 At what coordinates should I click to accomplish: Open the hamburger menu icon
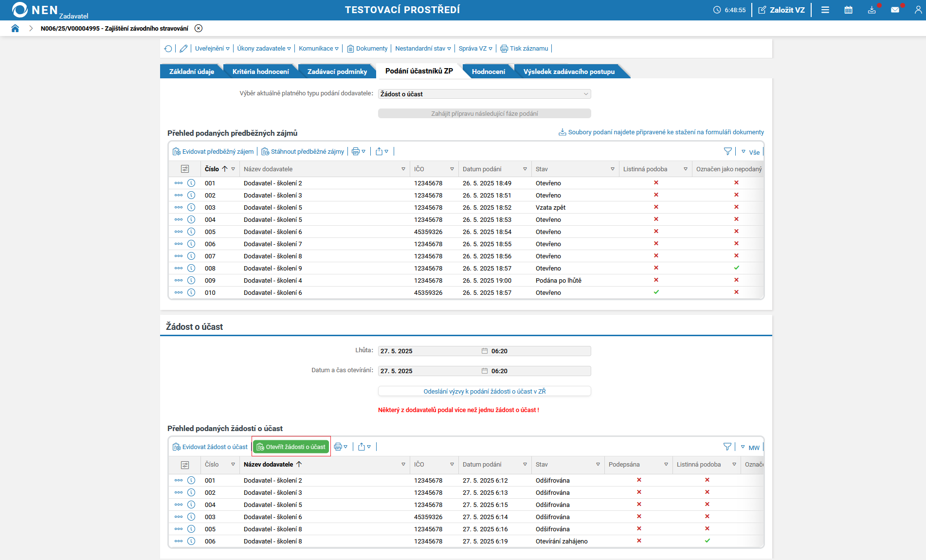[825, 10]
